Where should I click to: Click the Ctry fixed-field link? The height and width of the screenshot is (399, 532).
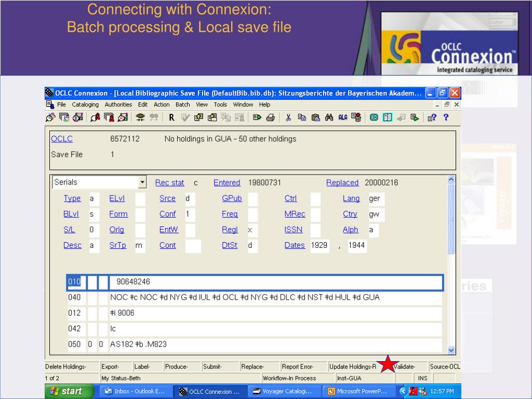(x=350, y=214)
